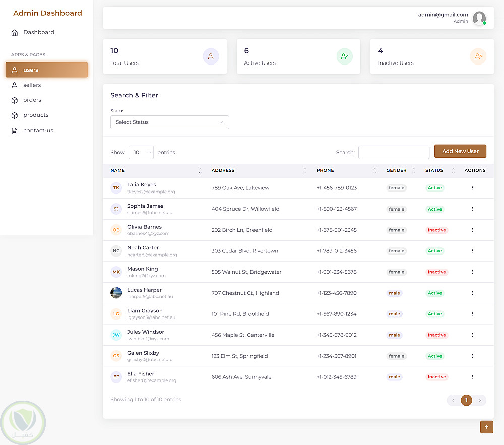Image resolution: width=504 pixels, height=445 pixels.
Task: Open the contact-us page
Action: tap(46, 131)
